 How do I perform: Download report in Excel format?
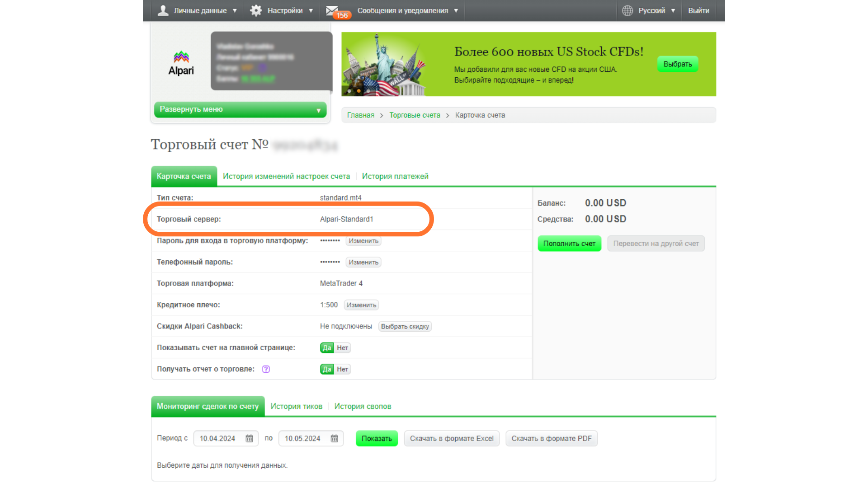(x=452, y=439)
